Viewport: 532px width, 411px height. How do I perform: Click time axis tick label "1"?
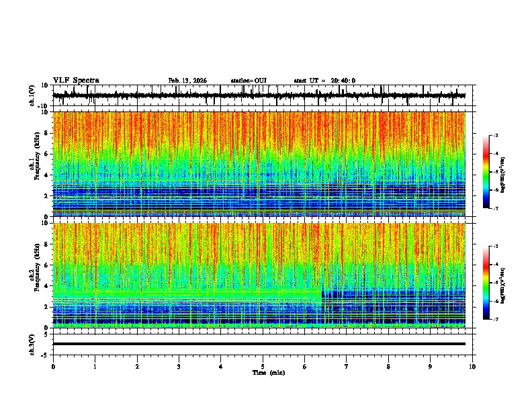(x=95, y=367)
